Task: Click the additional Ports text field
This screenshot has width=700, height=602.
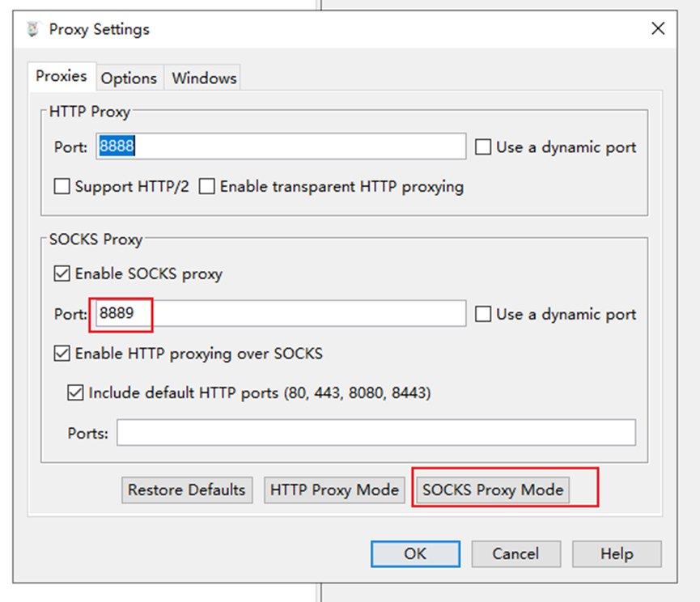Action: (375, 433)
